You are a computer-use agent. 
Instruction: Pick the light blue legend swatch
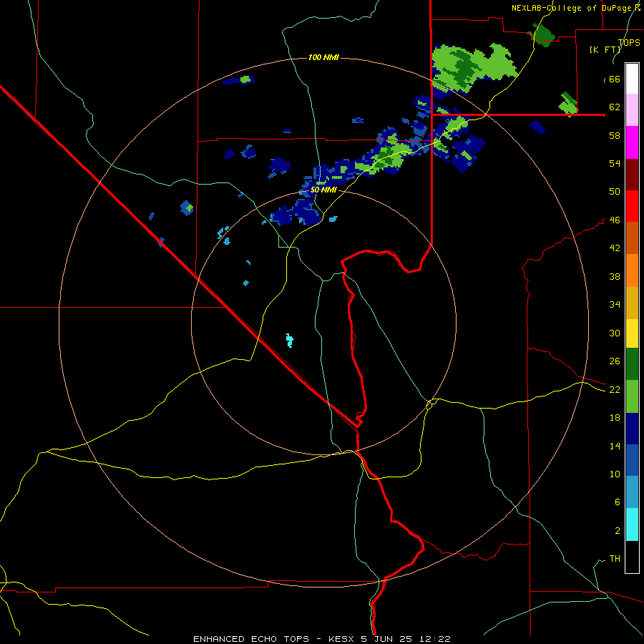tap(632, 492)
